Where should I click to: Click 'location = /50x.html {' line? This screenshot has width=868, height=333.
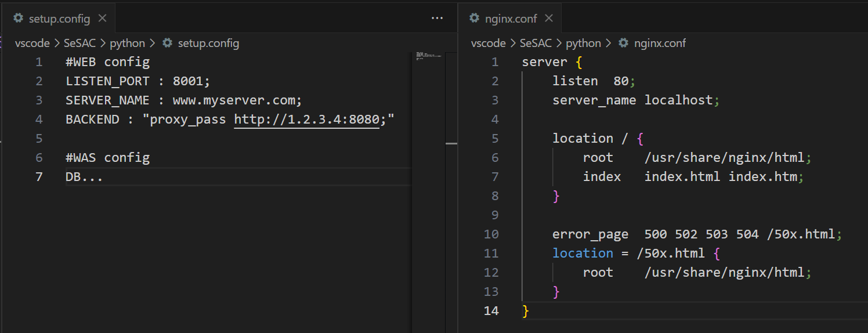click(x=636, y=254)
